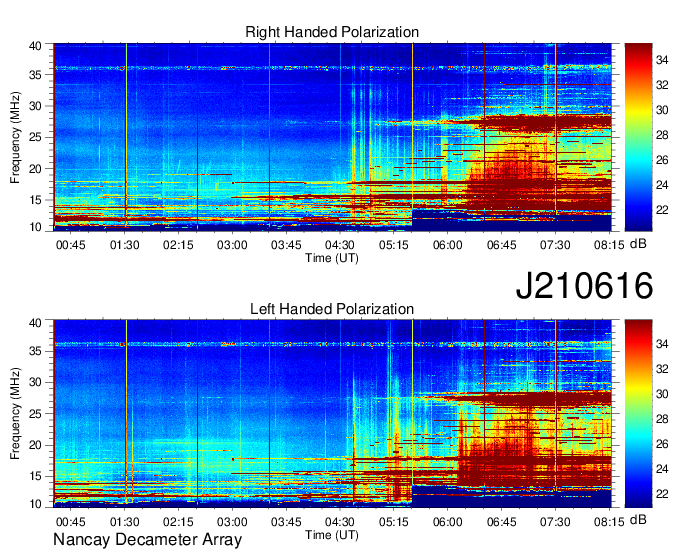Click 25 MHz tick of left-handed plot
This screenshot has height=552, width=680.
[x=35, y=414]
